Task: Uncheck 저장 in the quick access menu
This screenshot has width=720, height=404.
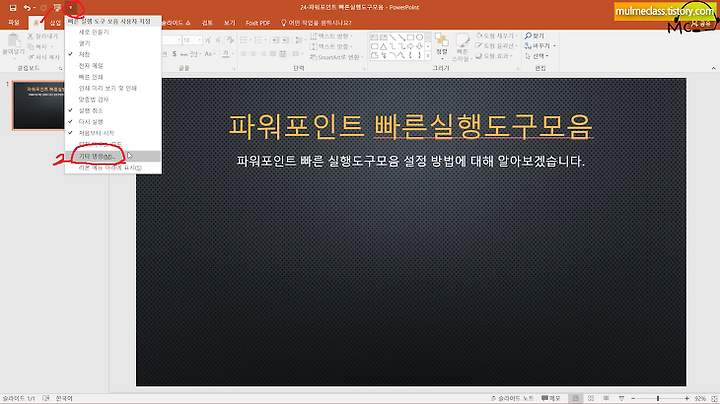Action: point(113,54)
